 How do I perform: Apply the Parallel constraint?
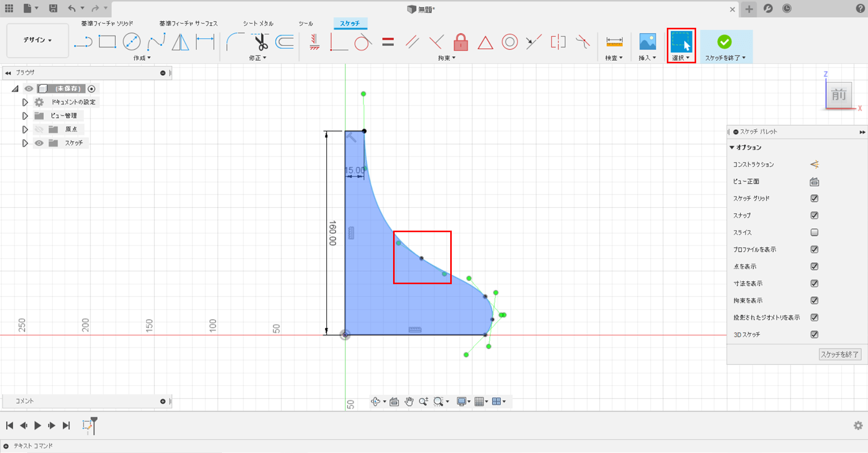(412, 42)
